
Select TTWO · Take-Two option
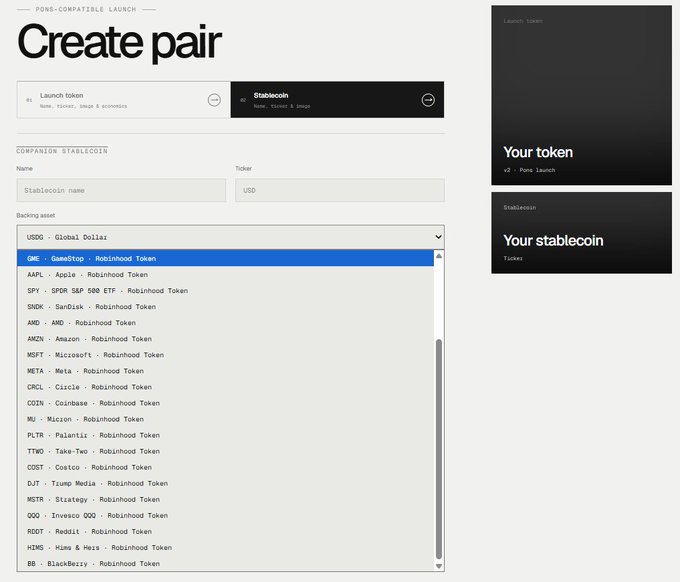(x=226, y=451)
